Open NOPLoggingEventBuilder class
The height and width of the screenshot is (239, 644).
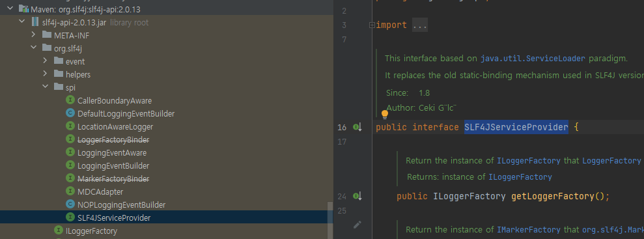121,205
